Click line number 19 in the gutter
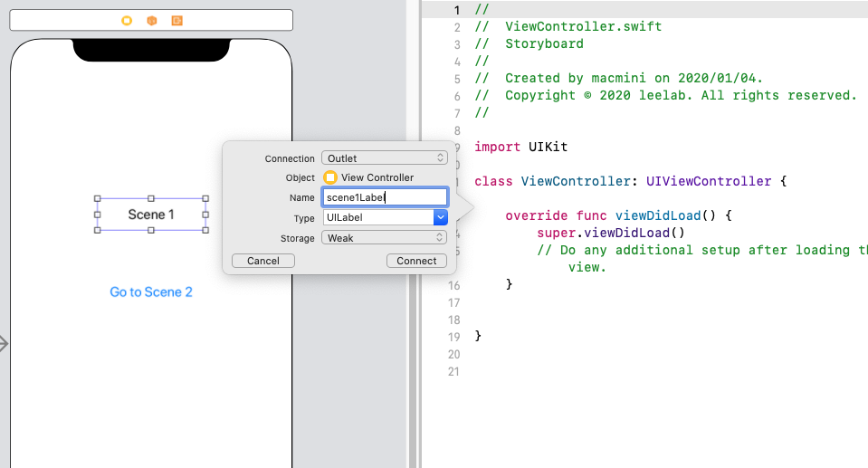 455,336
